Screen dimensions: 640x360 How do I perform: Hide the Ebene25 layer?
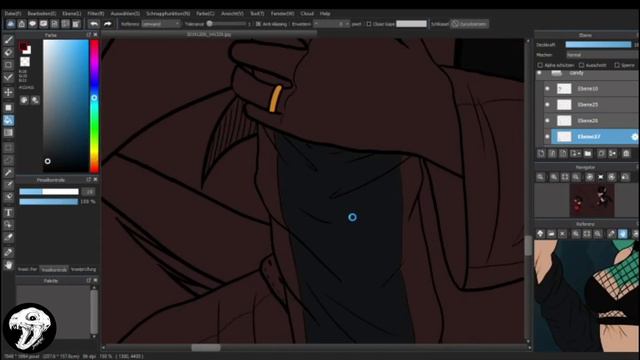click(x=547, y=104)
